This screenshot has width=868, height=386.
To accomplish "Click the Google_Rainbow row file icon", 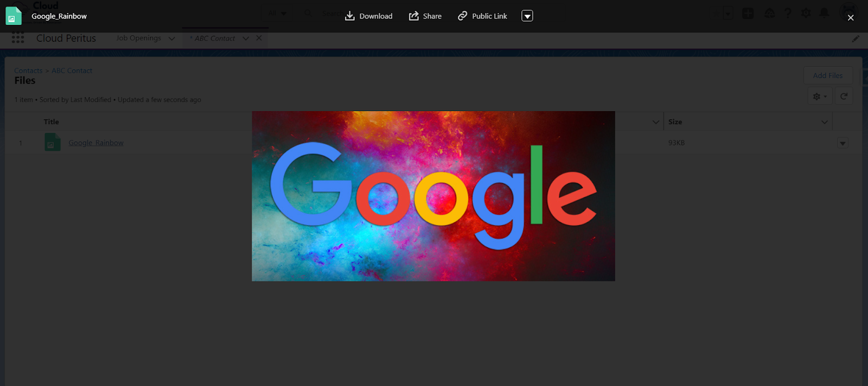I will click(x=53, y=143).
